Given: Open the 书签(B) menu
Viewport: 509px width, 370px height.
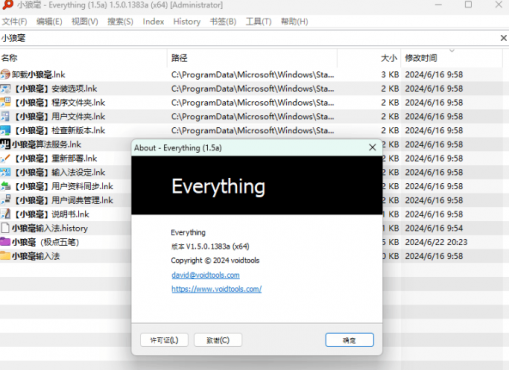Looking at the screenshot, I should click(x=223, y=22).
